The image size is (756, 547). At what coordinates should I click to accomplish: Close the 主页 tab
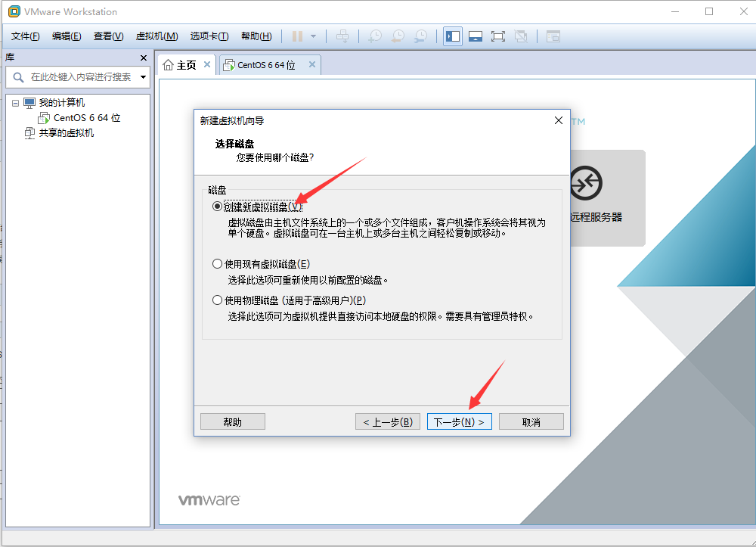(207, 64)
